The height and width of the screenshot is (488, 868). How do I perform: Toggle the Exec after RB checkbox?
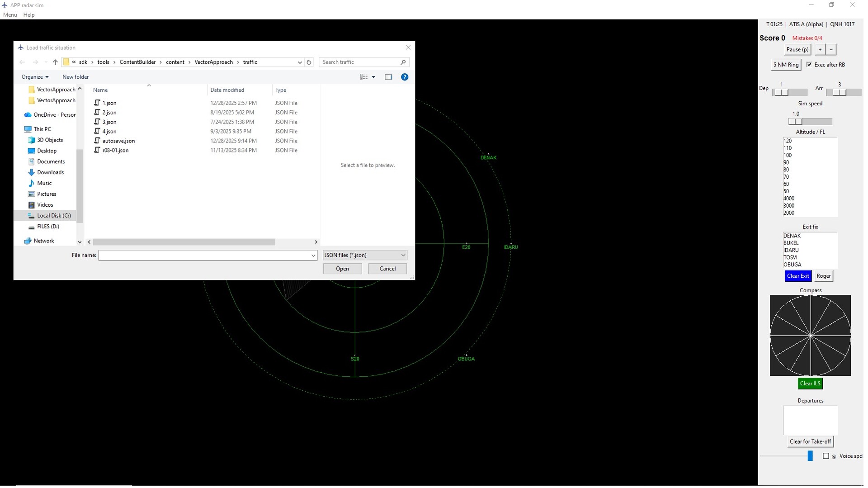pyautogui.click(x=809, y=65)
